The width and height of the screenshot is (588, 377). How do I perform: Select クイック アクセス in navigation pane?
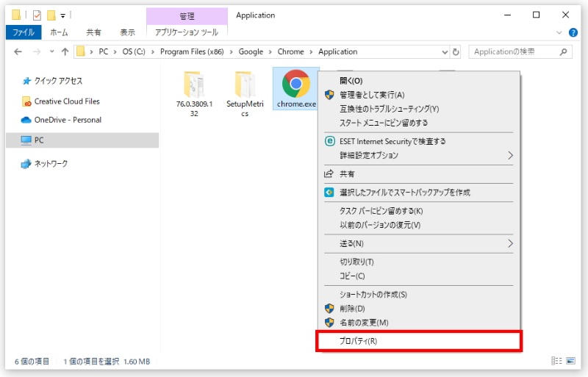(58, 81)
